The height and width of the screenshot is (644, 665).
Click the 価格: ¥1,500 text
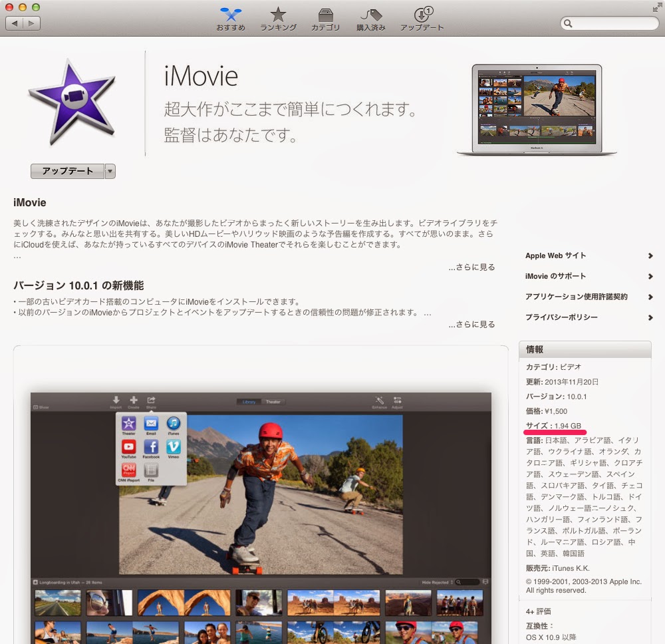547,410
